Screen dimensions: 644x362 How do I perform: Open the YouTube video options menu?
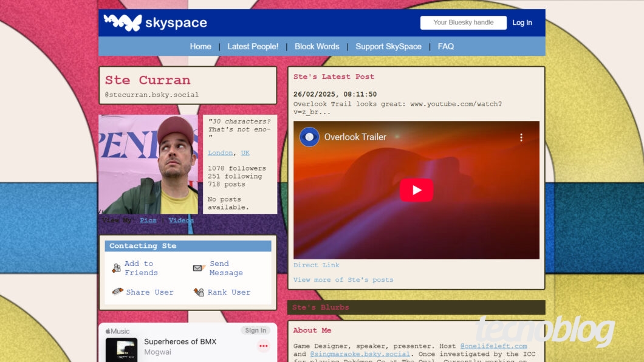tap(521, 137)
